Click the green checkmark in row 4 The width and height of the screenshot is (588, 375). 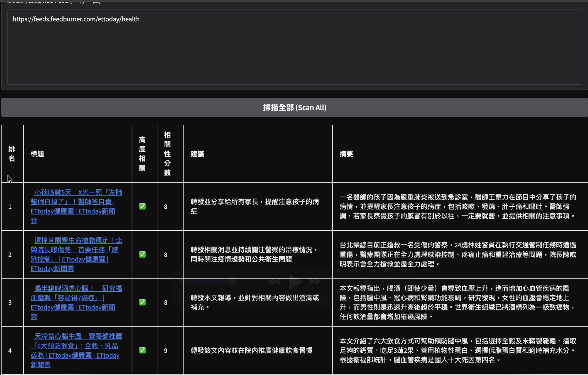coord(142,350)
